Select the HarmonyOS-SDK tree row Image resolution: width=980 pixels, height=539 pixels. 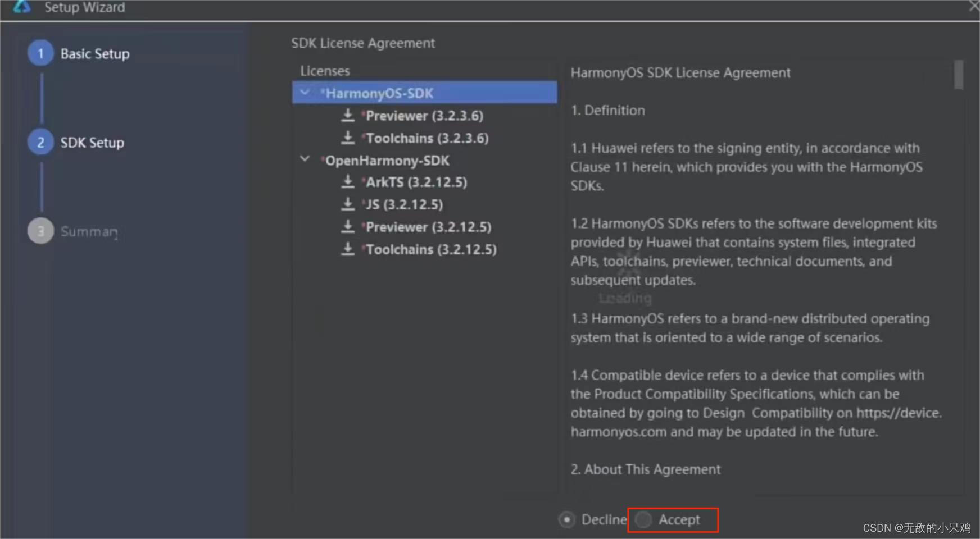(x=425, y=93)
